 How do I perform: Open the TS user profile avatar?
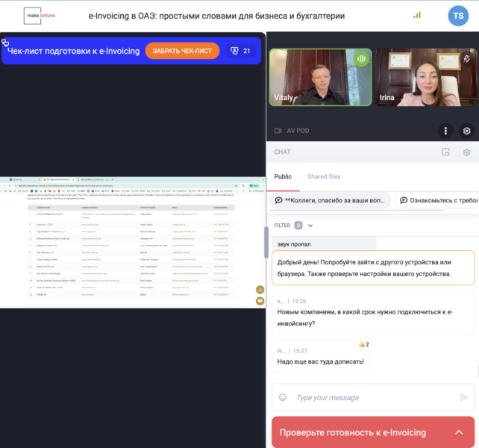pos(458,15)
